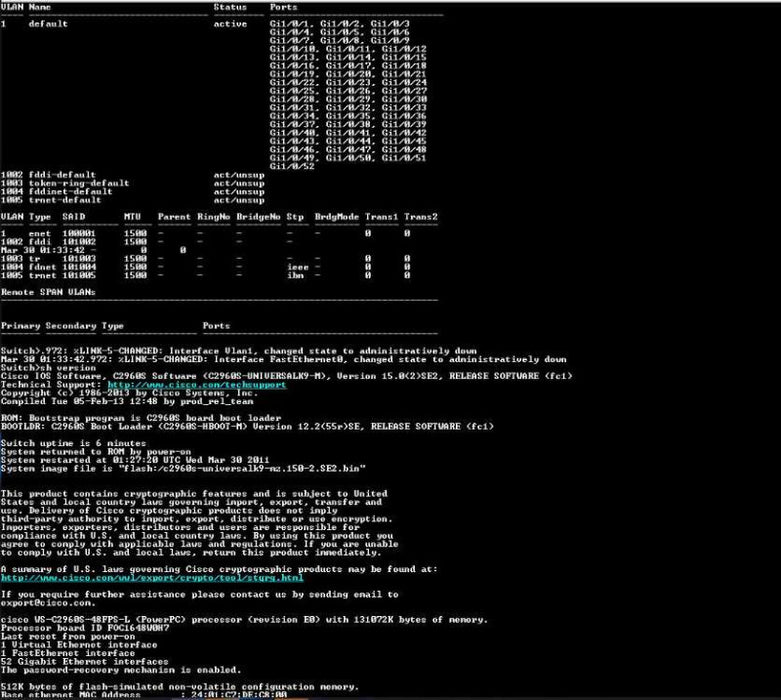Click the 'export@cisco.com' email text
The height and width of the screenshot is (700, 781).
click(x=46, y=603)
